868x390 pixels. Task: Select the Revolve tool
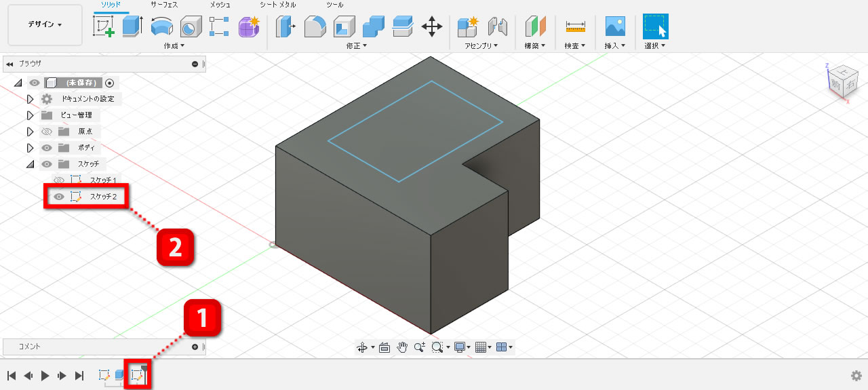pos(161,26)
